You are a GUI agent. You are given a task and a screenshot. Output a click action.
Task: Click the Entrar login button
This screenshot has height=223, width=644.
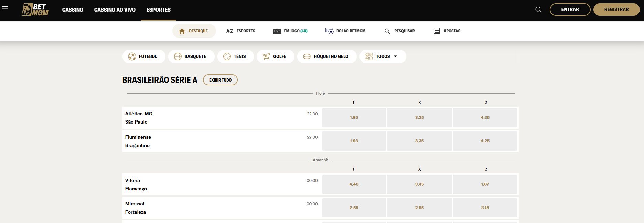[x=570, y=10]
